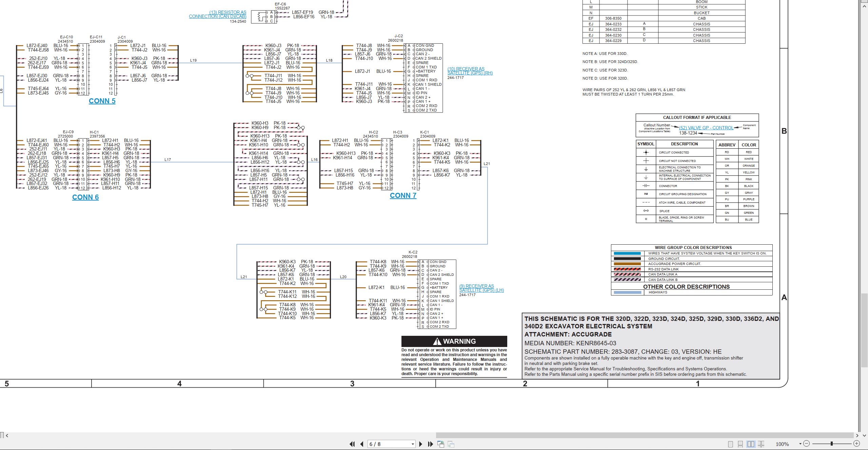The height and width of the screenshot is (450, 868).
Task: Click the MEDIA NUMBER: KENR8645-03 text
Action: point(570,343)
